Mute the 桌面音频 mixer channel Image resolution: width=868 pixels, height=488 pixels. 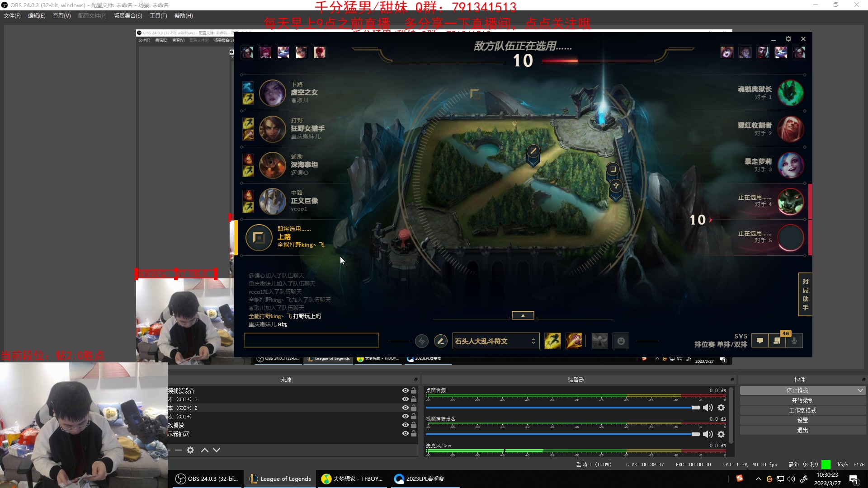(708, 408)
